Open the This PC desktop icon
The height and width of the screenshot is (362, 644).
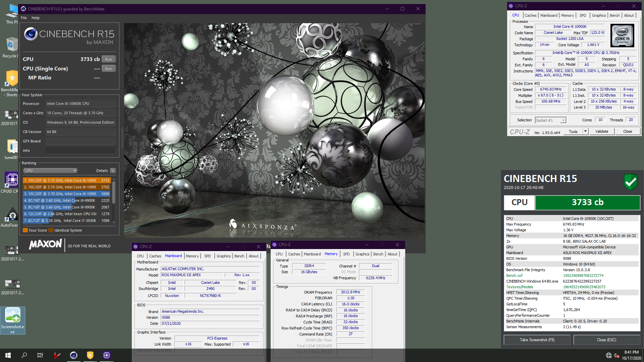click(x=12, y=13)
